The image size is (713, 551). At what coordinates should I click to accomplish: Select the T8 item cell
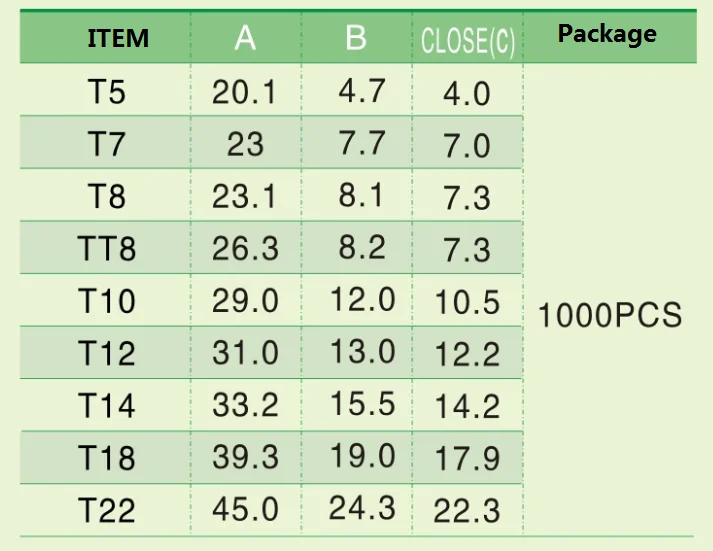(106, 196)
